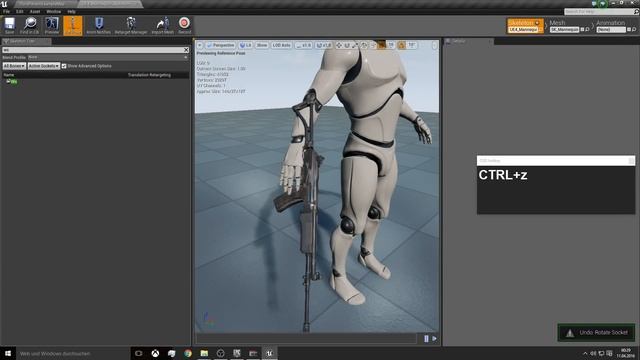Screen dimensions: 640x360
Task: Switch to the Skeleton Tree tab
Action: [x=26, y=41]
